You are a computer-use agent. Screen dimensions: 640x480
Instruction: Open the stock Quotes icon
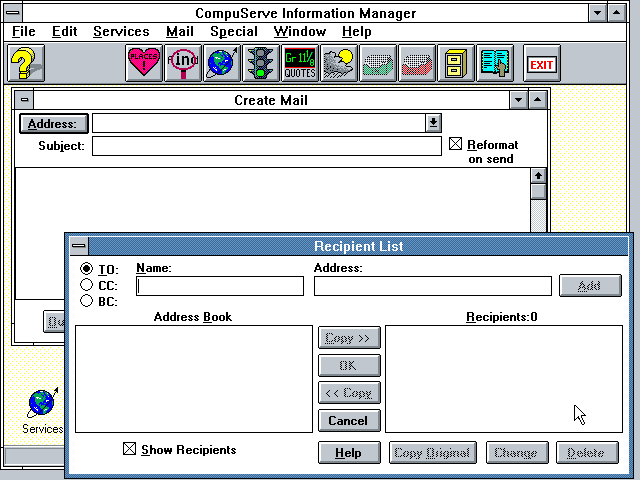pos(300,63)
